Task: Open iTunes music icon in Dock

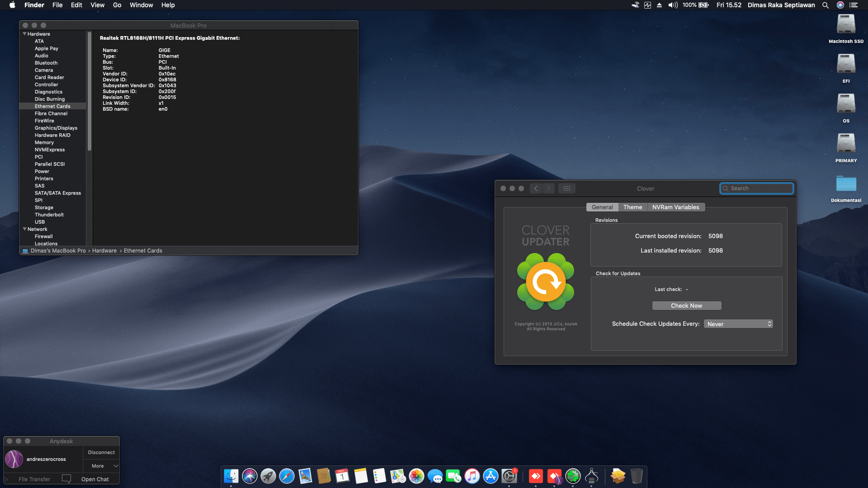Action: click(472, 476)
